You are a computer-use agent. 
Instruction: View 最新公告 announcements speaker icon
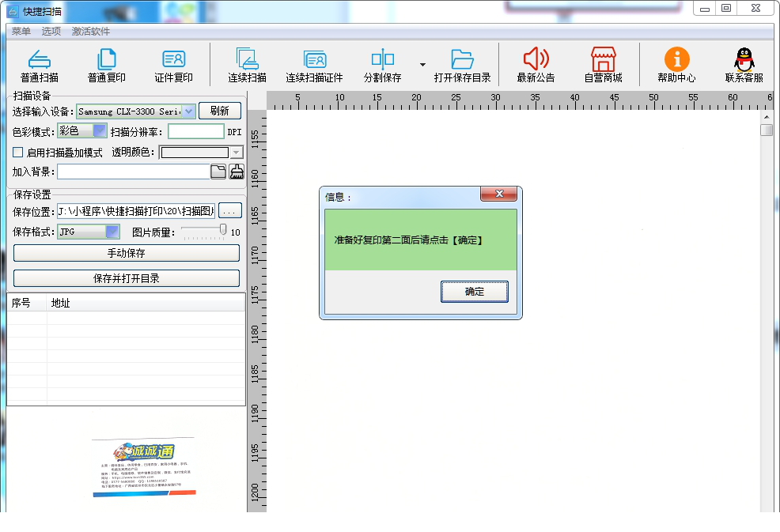(x=536, y=65)
